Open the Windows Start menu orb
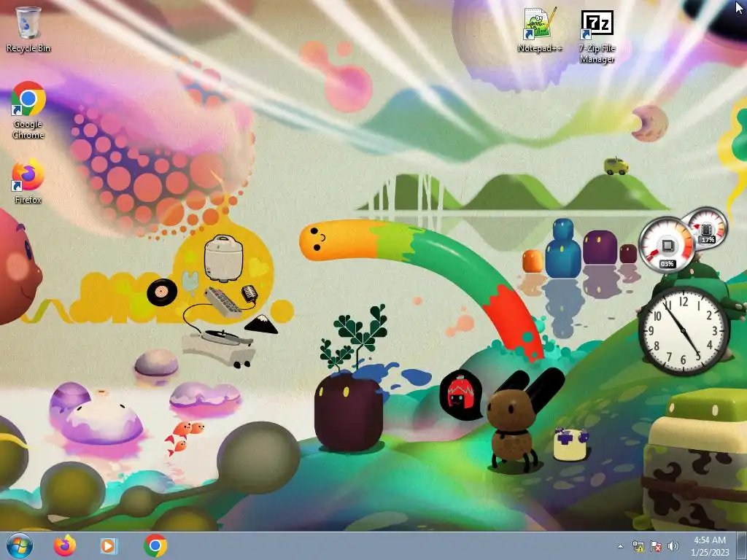 pos(20,545)
